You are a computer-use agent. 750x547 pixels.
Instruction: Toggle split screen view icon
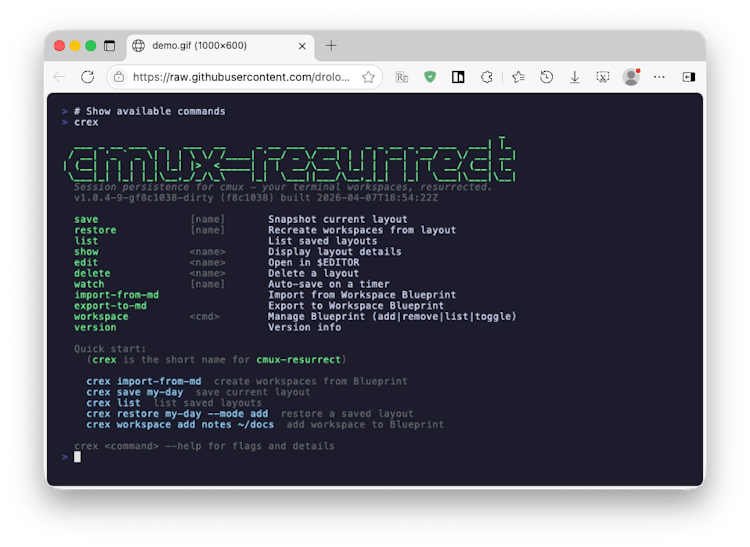(458, 77)
